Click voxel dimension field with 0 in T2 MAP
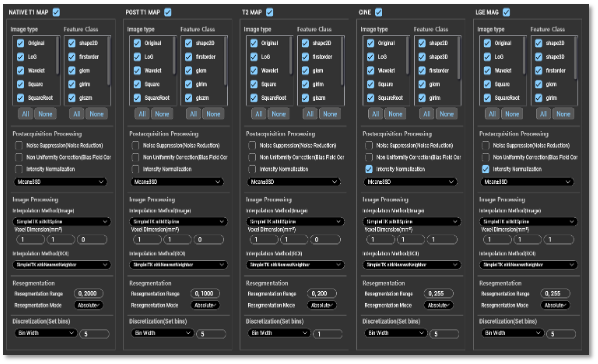598x364 pixels. pyautogui.click(x=326, y=240)
